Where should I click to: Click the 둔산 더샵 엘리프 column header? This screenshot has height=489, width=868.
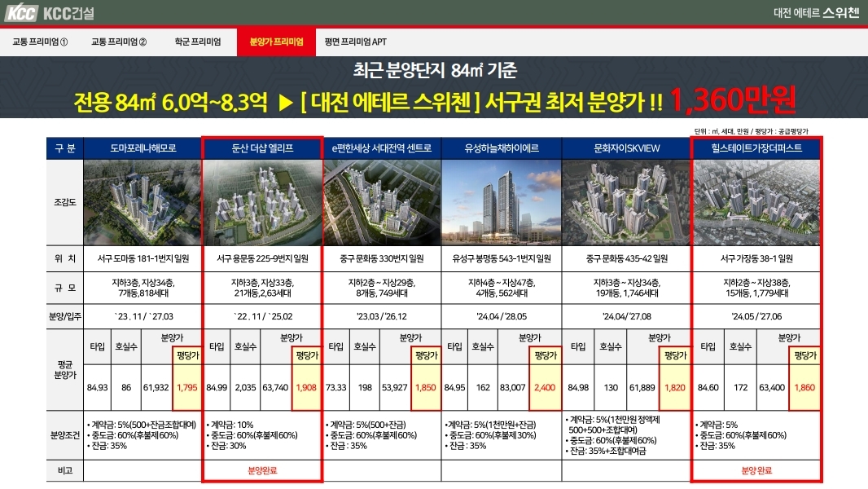(262, 148)
